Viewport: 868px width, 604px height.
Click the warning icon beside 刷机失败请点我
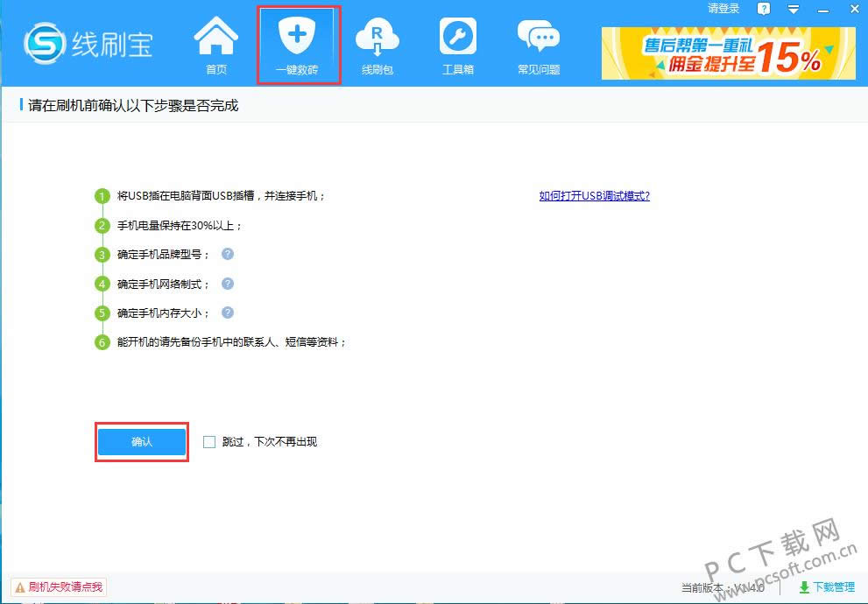pos(22,587)
